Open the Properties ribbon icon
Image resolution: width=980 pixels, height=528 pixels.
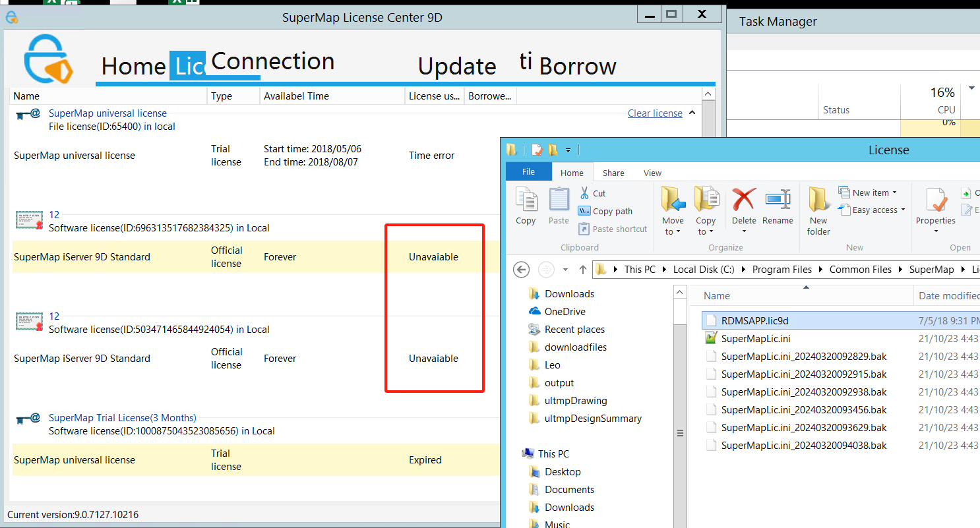click(936, 200)
